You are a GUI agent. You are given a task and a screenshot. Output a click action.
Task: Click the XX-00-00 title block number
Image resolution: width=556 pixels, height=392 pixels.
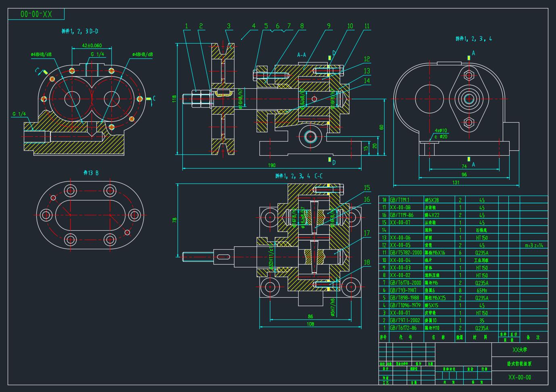click(520, 377)
